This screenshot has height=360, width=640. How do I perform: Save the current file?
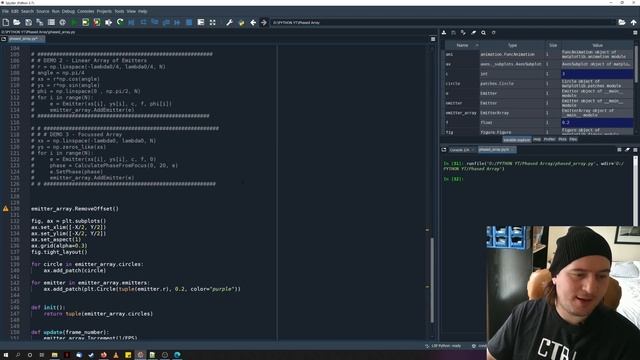(28, 22)
